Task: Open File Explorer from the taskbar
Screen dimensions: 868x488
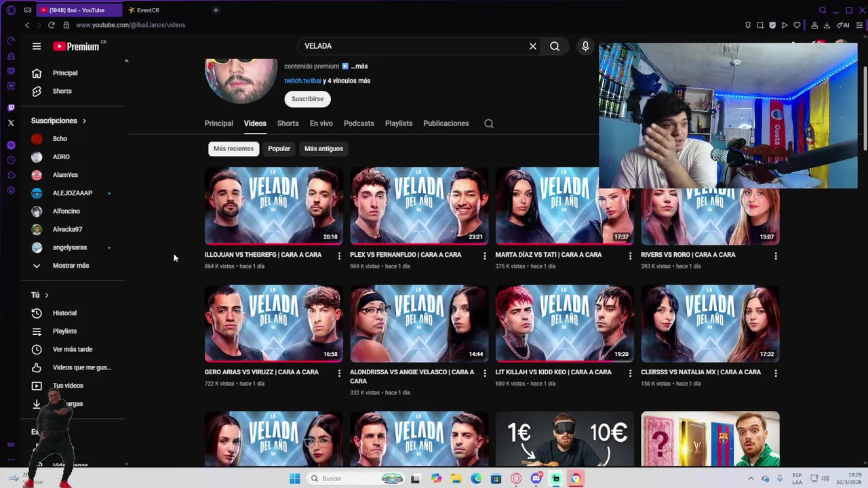Action: pos(456,479)
